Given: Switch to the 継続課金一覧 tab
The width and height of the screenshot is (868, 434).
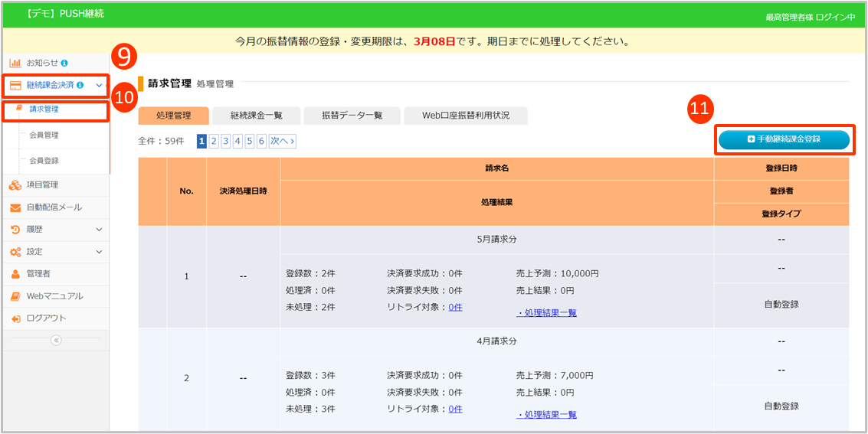Looking at the screenshot, I should pyautogui.click(x=257, y=116).
